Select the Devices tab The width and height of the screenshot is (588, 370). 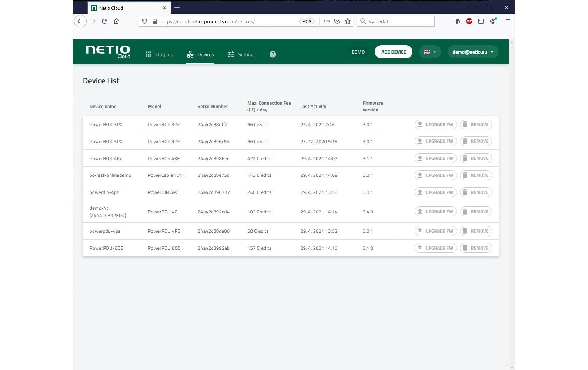point(200,54)
